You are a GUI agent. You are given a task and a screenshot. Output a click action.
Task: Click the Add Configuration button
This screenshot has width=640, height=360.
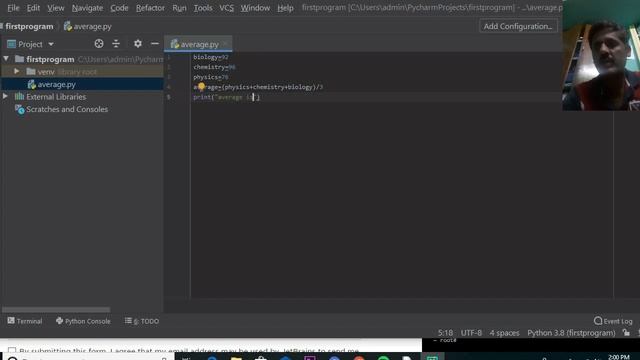click(x=518, y=26)
